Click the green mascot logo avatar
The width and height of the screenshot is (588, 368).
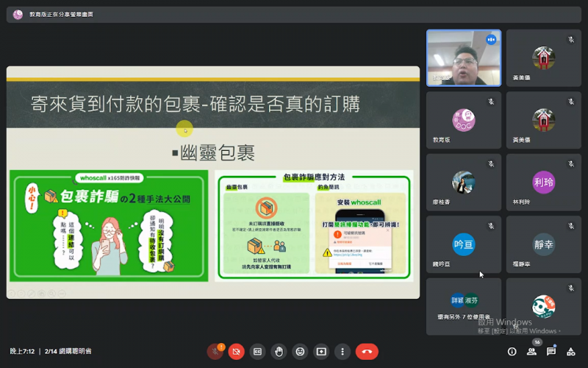tap(543, 306)
